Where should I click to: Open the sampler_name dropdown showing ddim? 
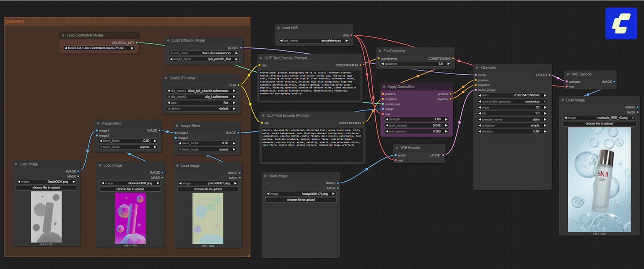(512, 120)
